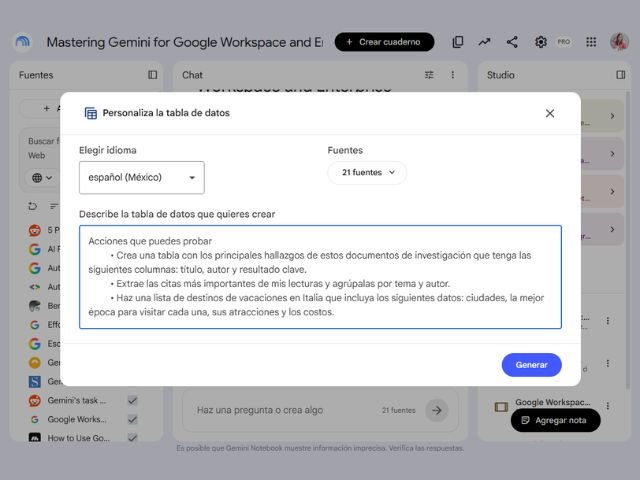This screenshot has height=480, width=640.
Task: Open three-dot menu for Google Workspac note
Action: 608,406
